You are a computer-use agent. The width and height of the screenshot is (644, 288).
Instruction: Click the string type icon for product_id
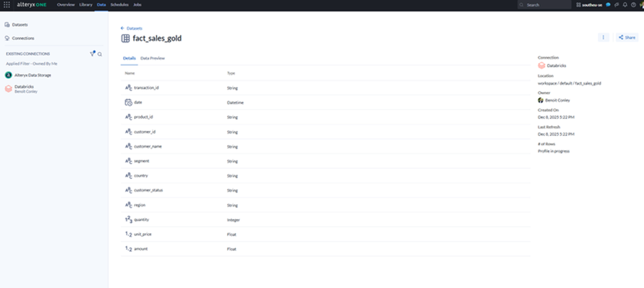point(128,117)
